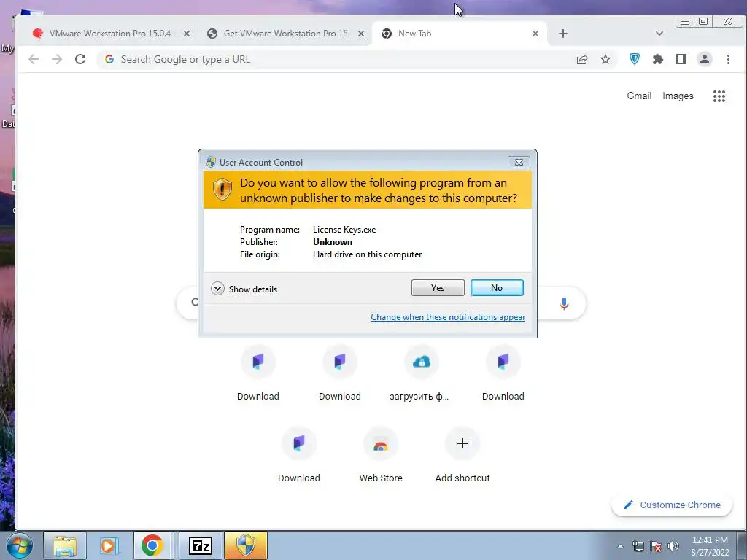Open the Google apps grid

719,96
